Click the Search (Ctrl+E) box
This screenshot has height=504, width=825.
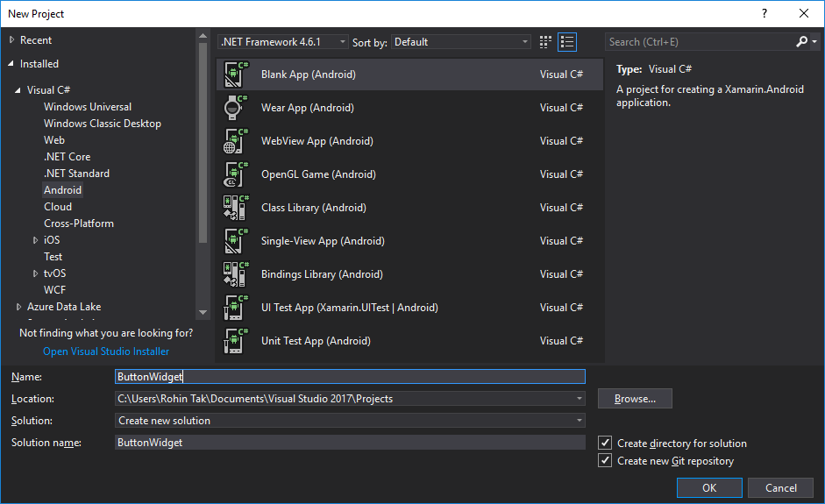tap(701, 41)
